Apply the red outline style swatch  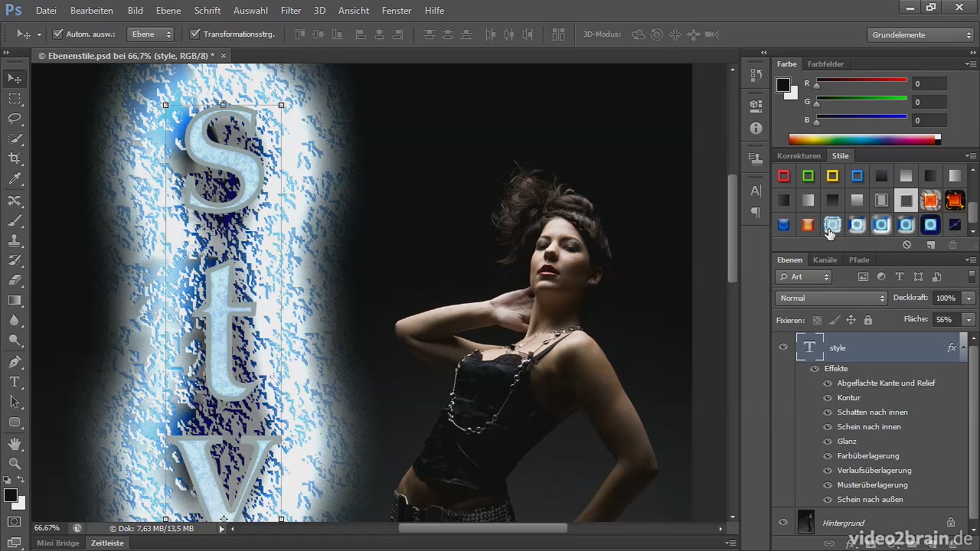pos(784,177)
